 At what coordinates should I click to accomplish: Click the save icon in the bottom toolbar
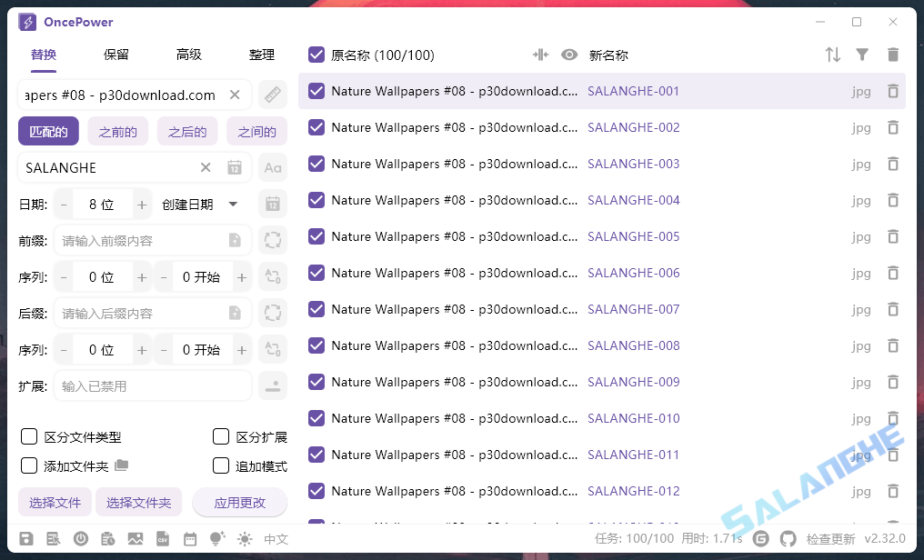tap(27, 538)
